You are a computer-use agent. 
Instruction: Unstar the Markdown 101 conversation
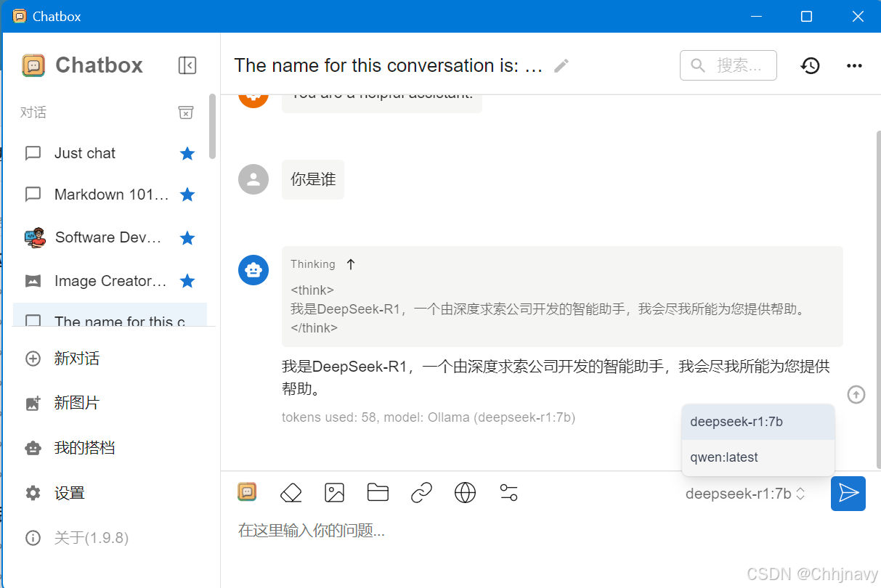click(x=187, y=195)
